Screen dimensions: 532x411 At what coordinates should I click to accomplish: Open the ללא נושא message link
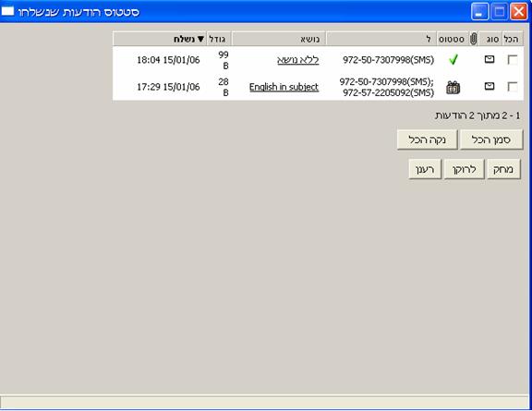(x=298, y=60)
